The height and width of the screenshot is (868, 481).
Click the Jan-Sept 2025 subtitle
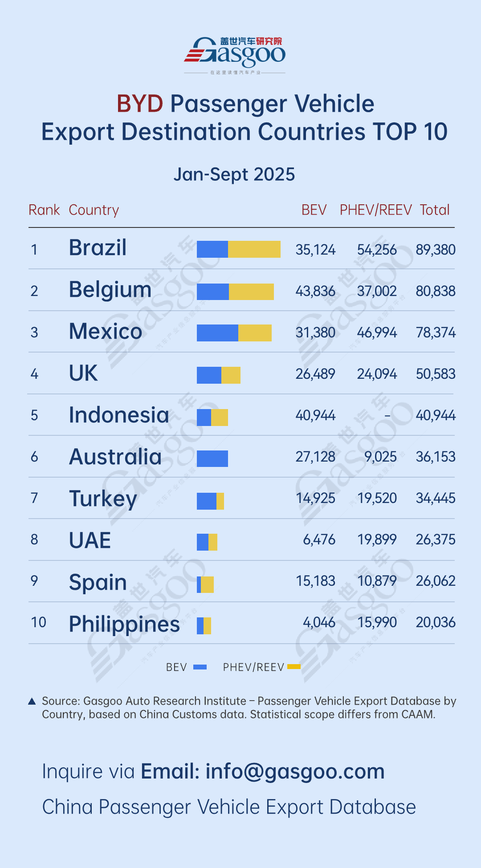pos(234,174)
